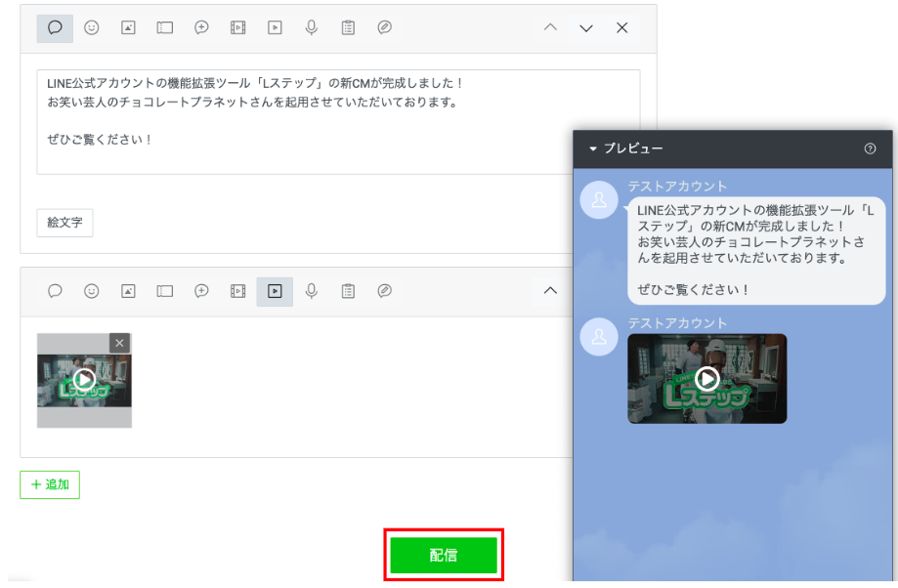The height and width of the screenshot is (588, 898).
Task: Click ＋追加 to add another message
Action: point(49,484)
